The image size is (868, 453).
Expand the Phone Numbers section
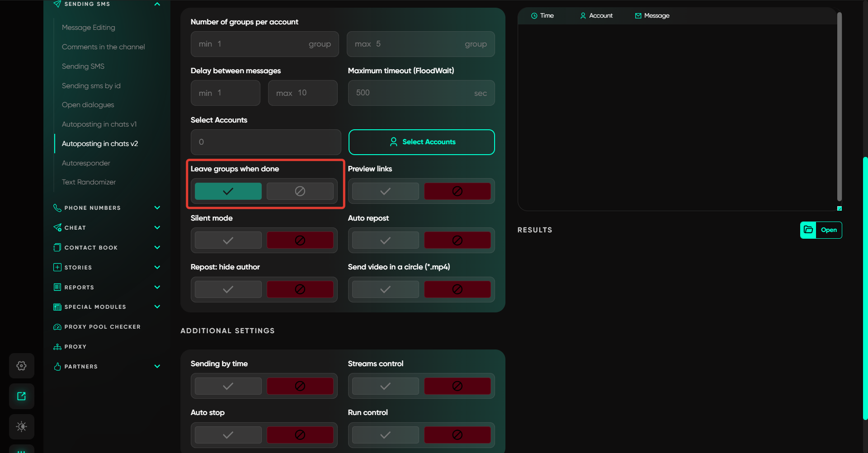[157, 208]
